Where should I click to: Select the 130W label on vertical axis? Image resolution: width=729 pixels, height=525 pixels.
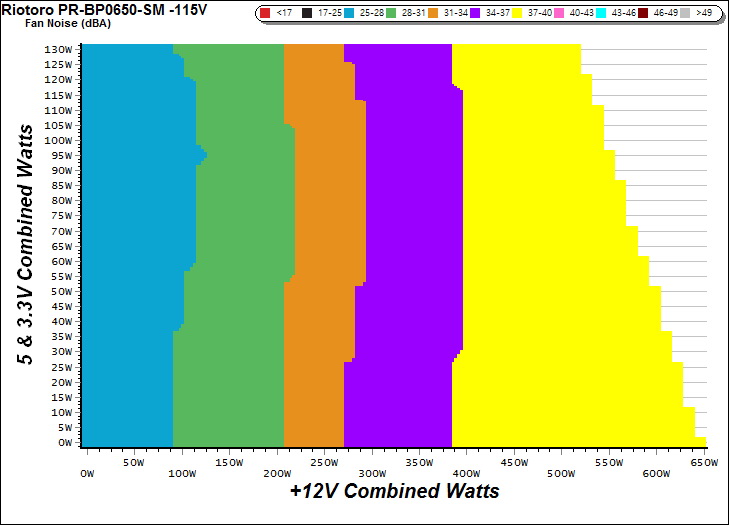pyautogui.click(x=59, y=49)
